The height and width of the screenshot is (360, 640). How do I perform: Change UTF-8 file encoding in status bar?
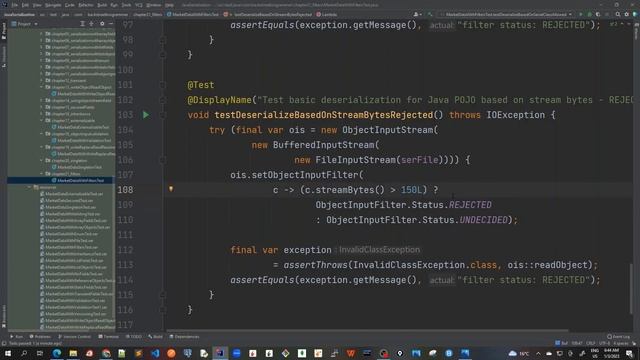[604, 343]
